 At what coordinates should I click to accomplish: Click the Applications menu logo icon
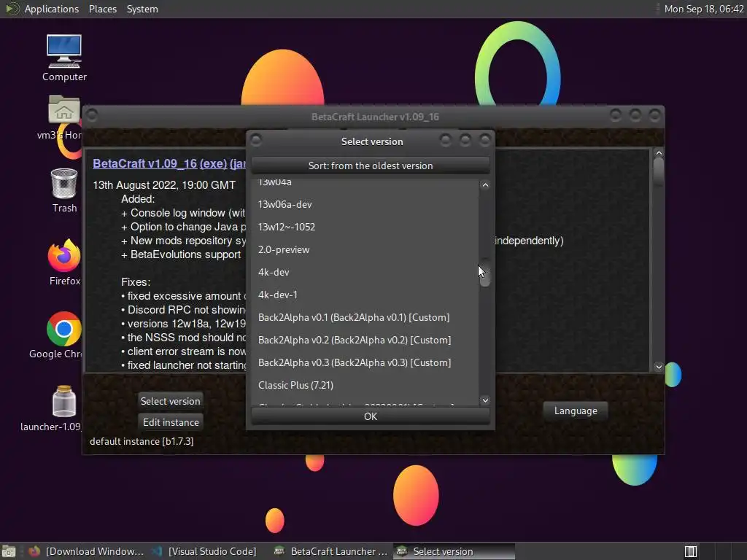point(12,9)
